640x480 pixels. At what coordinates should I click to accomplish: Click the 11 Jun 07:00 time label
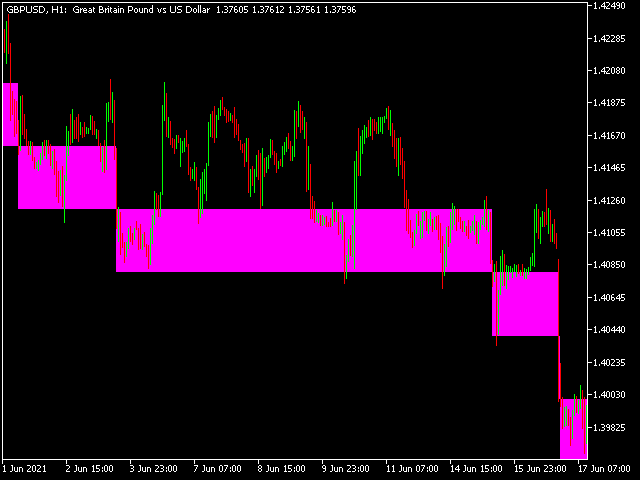point(412,468)
